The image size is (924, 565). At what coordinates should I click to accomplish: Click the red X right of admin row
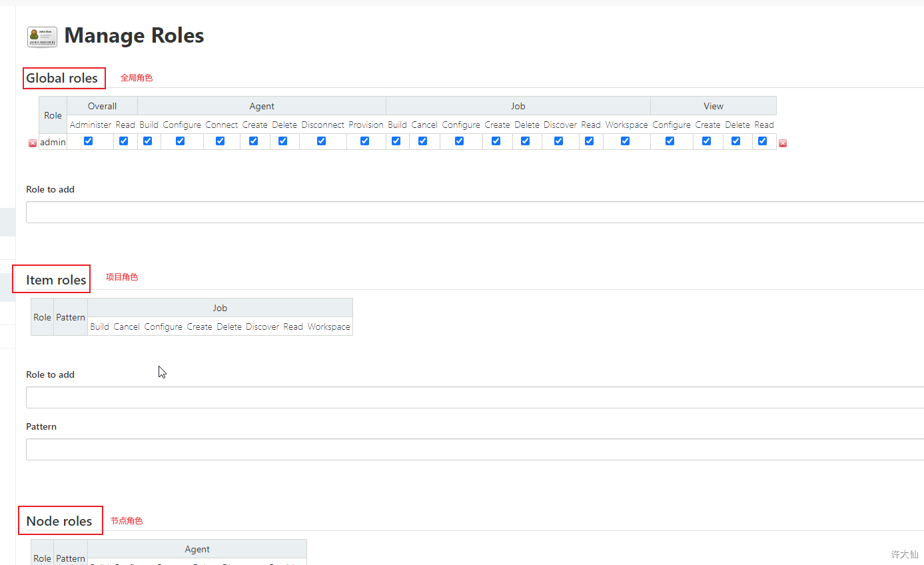point(783,143)
